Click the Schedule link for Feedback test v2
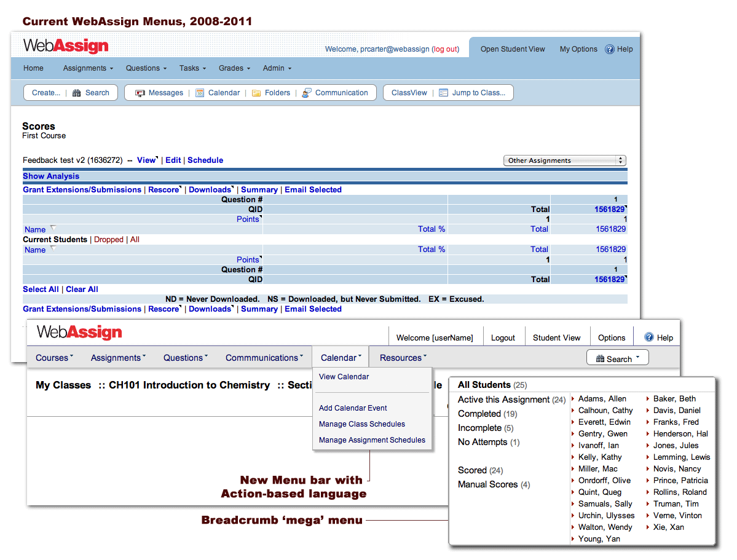737x560 pixels. click(205, 160)
